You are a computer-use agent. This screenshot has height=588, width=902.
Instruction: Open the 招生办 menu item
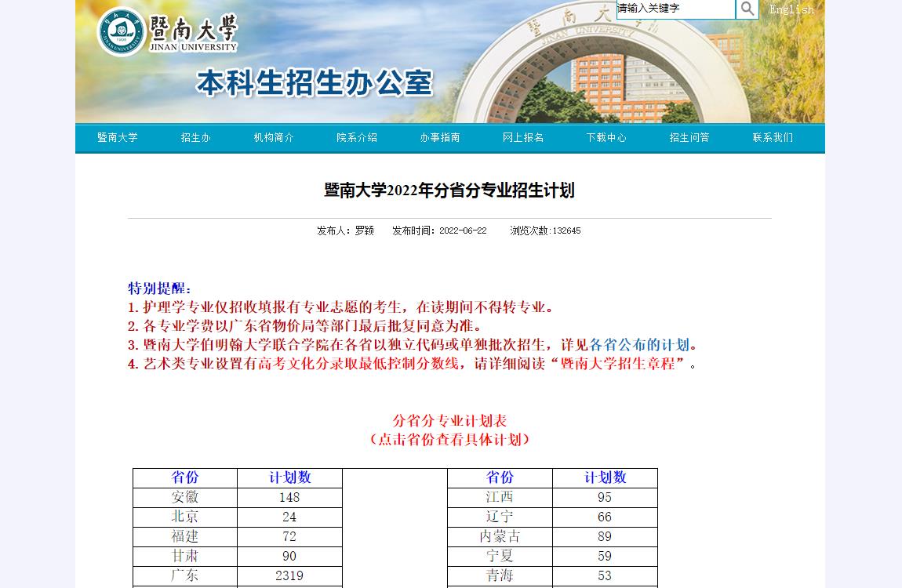195,137
